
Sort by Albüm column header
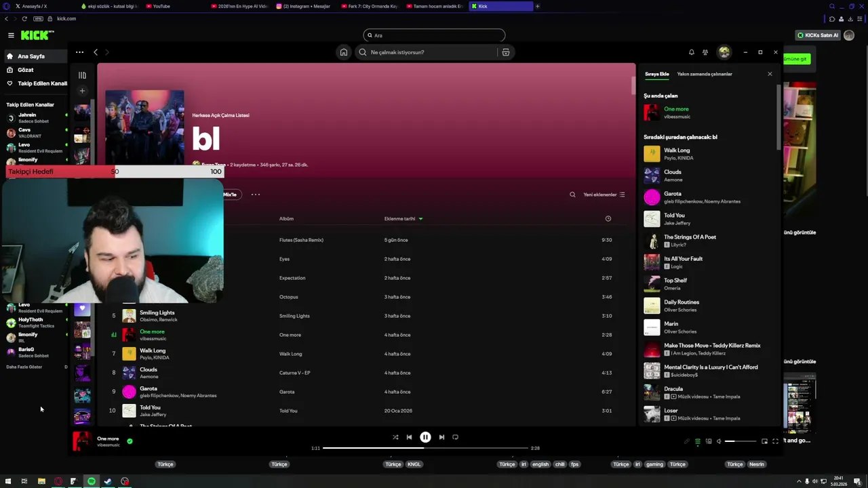pyautogui.click(x=286, y=219)
